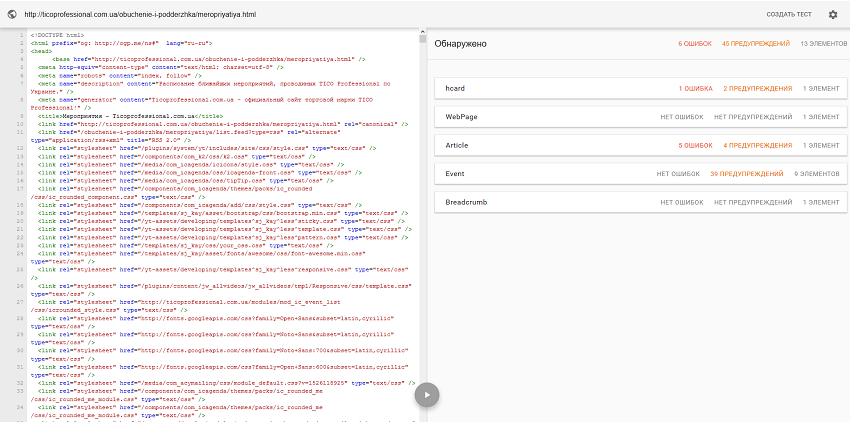Select the 5 ОШИБОК count in the Article row

pyautogui.click(x=695, y=145)
